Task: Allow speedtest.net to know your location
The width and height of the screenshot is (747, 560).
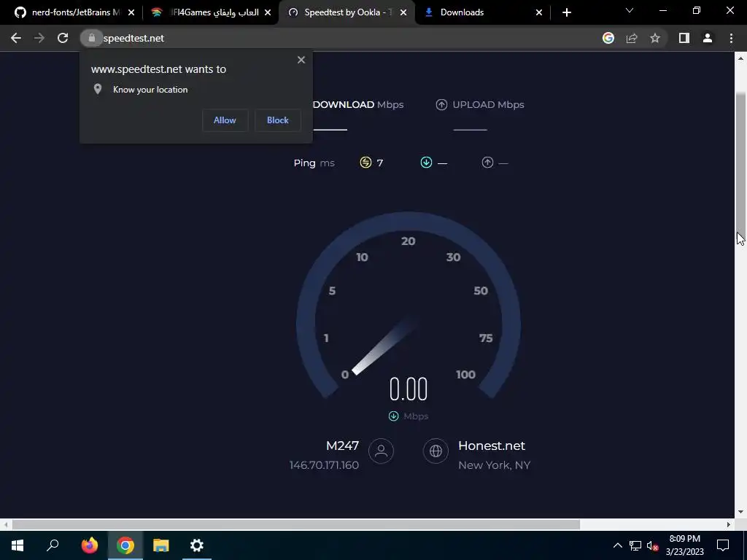Action: pyautogui.click(x=225, y=120)
